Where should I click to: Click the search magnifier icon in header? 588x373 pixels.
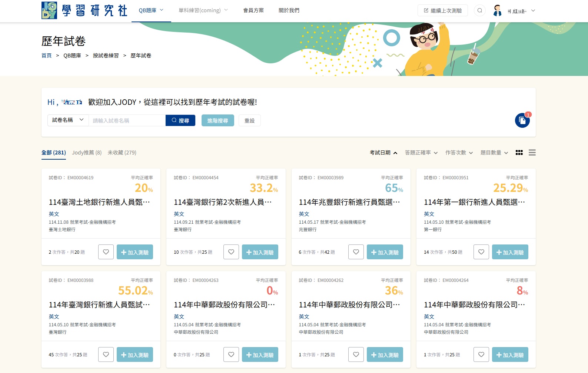[x=480, y=10]
